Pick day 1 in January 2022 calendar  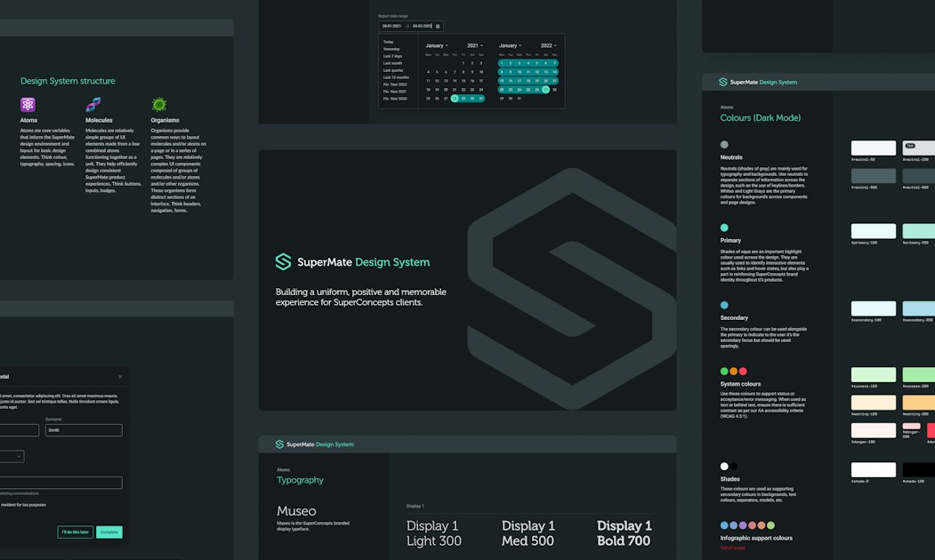click(502, 63)
